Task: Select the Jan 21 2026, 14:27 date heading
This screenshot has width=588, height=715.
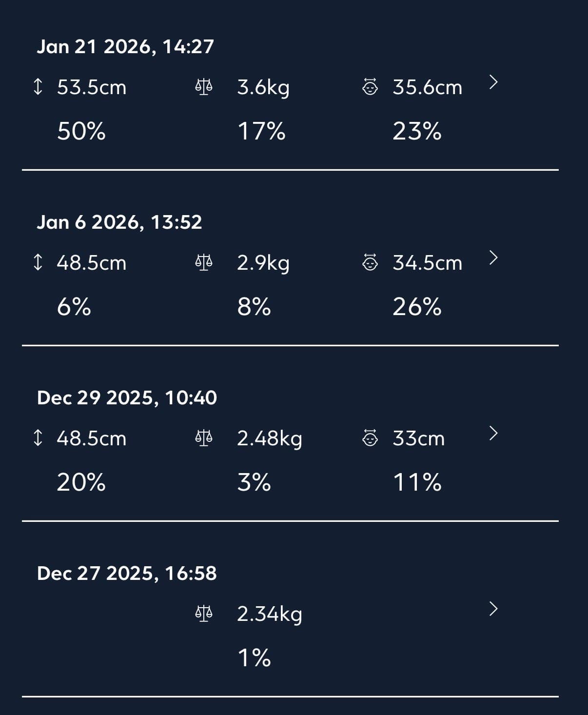Action: click(125, 47)
